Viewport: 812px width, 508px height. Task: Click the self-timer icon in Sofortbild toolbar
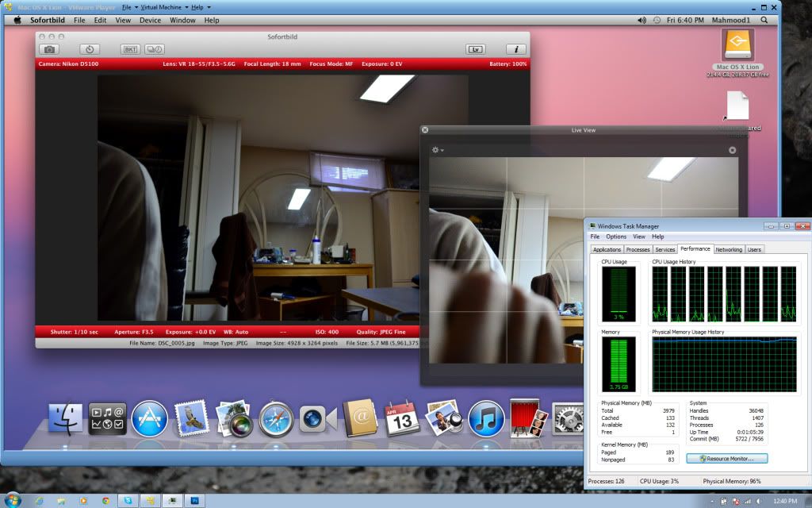pyautogui.click(x=90, y=49)
